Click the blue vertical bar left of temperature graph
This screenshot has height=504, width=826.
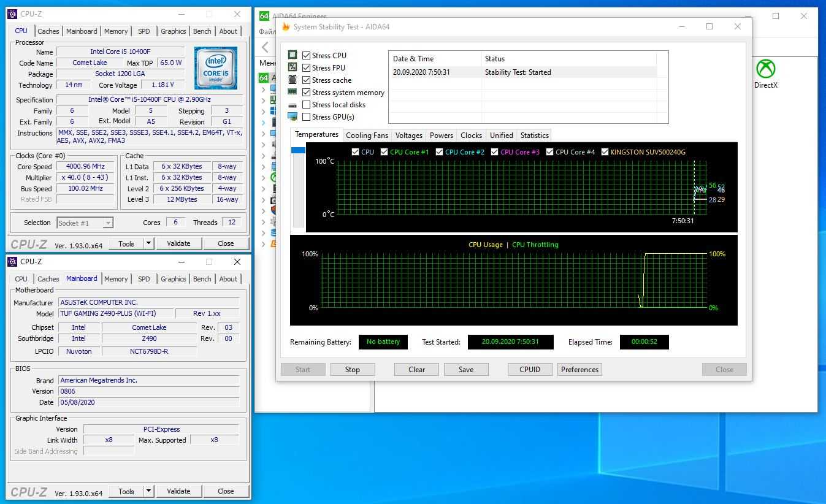coord(298,150)
